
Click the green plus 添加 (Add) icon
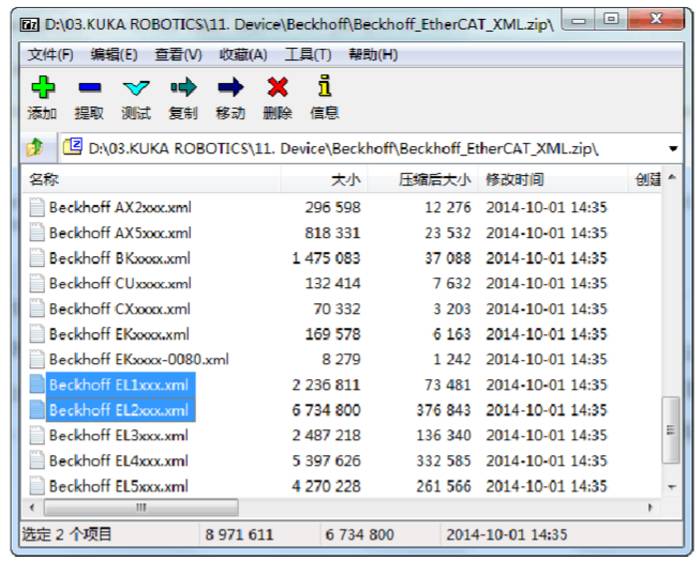click(43, 87)
